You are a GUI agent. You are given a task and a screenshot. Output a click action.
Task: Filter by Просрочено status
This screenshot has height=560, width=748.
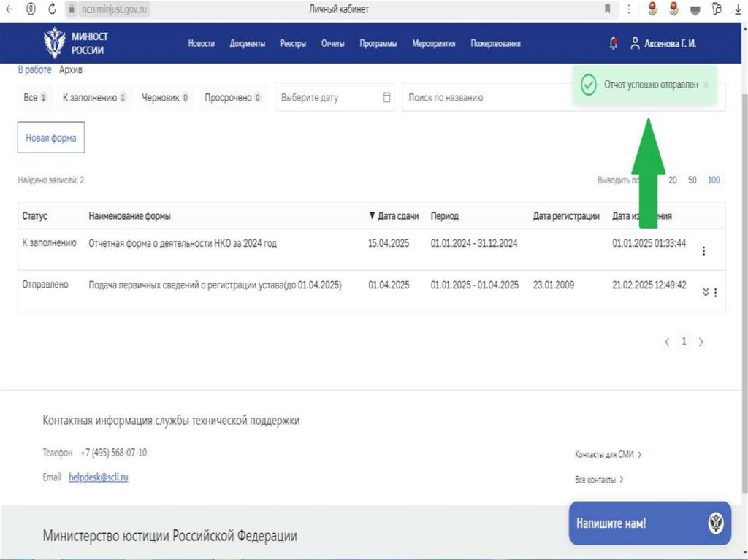232,97
